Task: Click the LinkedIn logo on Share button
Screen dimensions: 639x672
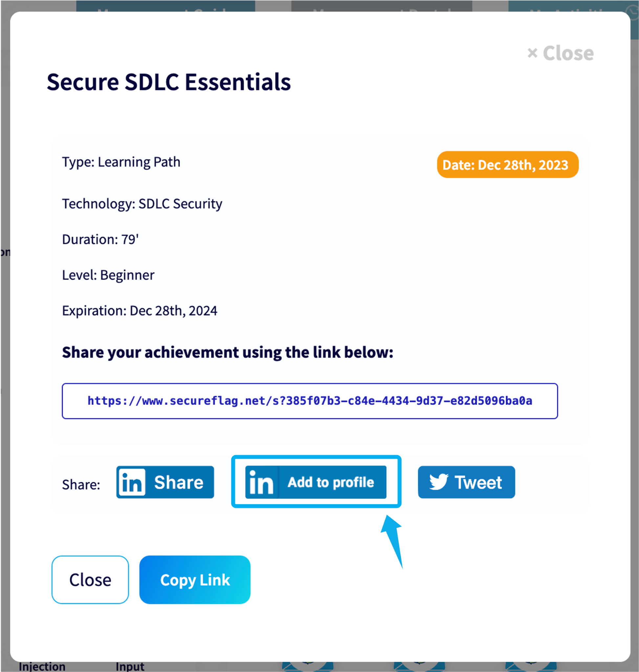Action: (x=131, y=482)
